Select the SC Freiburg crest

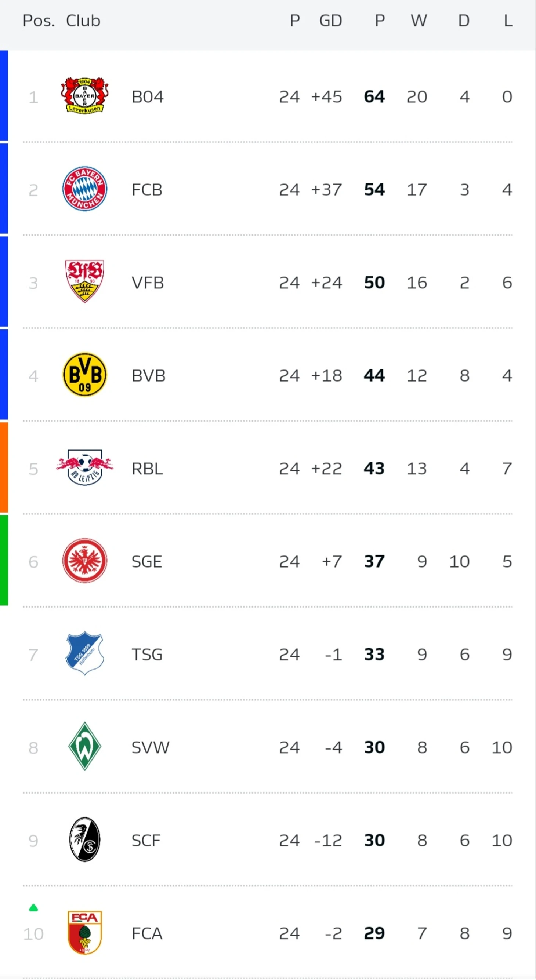84,839
